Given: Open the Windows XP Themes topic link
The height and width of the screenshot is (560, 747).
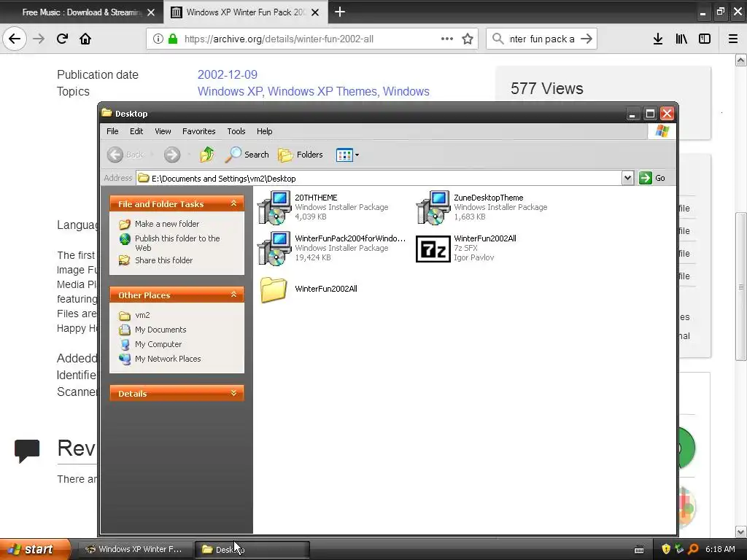Looking at the screenshot, I should pyautogui.click(x=322, y=91).
